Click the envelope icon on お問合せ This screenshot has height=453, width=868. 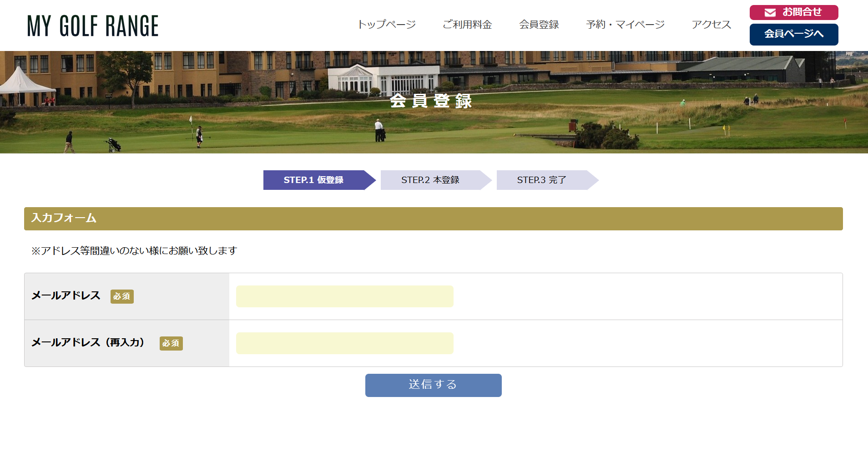click(x=770, y=13)
